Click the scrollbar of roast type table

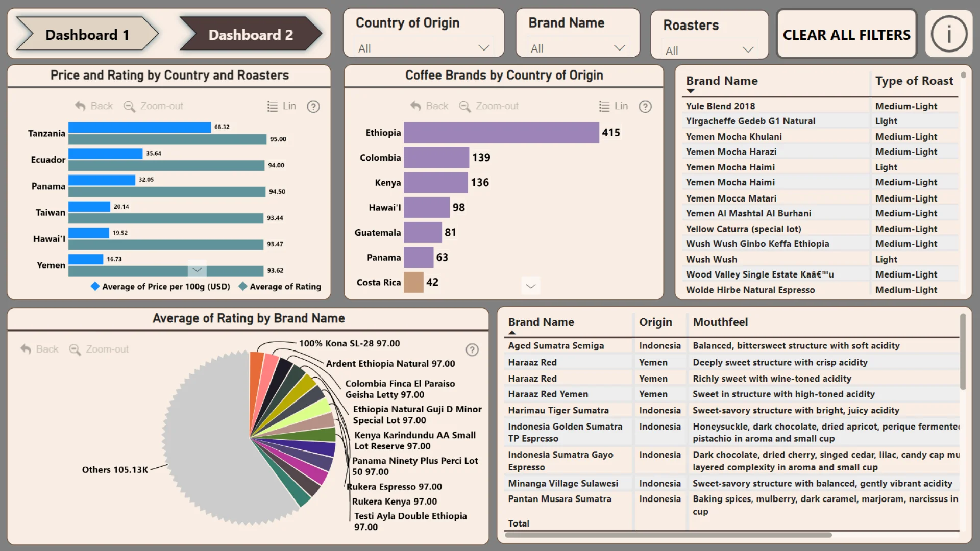click(x=963, y=76)
